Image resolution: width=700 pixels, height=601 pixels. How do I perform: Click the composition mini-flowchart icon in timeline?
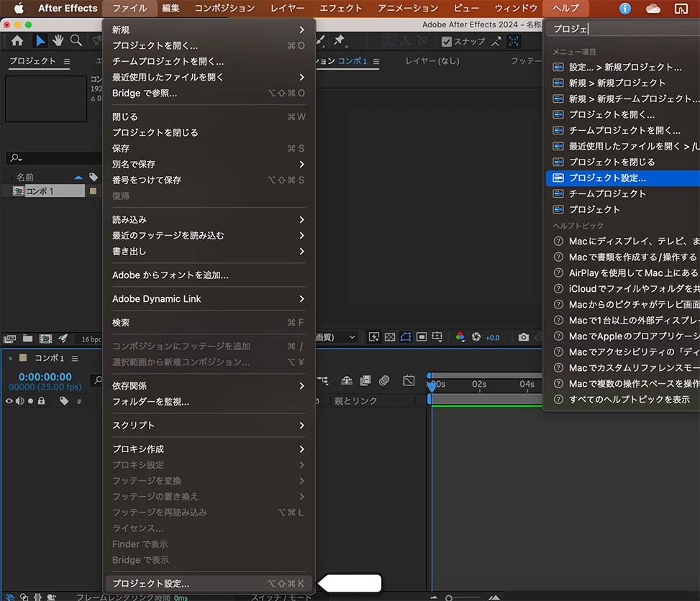point(323,380)
